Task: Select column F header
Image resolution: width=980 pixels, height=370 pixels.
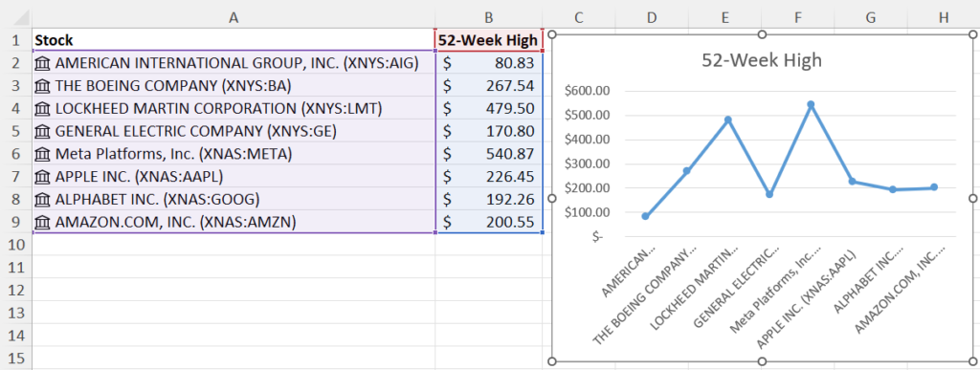Action: (x=798, y=18)
